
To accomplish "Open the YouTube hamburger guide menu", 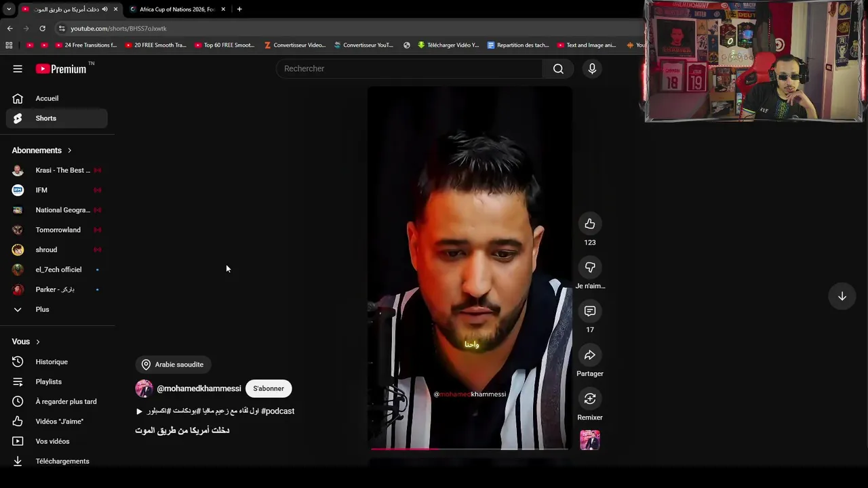I will 18,68.
